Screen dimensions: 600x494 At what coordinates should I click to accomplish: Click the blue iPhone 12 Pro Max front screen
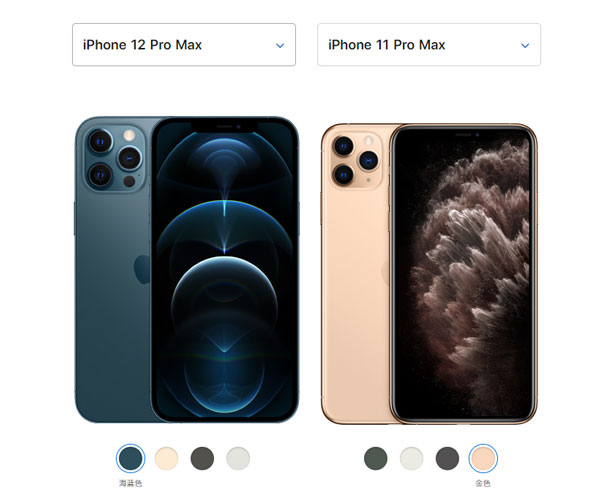[x=225, y=270]
